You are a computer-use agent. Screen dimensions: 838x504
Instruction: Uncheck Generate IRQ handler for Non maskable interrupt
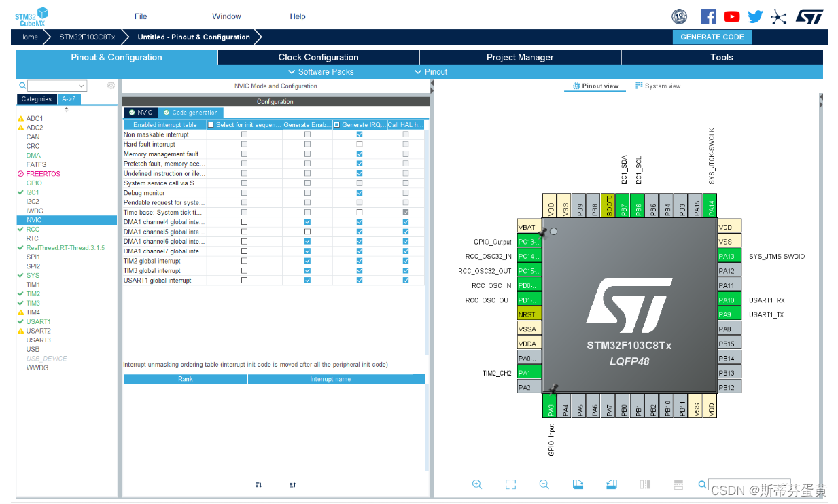point(360,134)
